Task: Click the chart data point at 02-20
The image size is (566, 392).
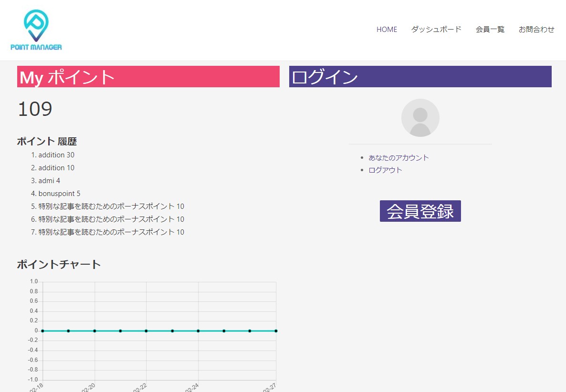Action: point(94,330)
